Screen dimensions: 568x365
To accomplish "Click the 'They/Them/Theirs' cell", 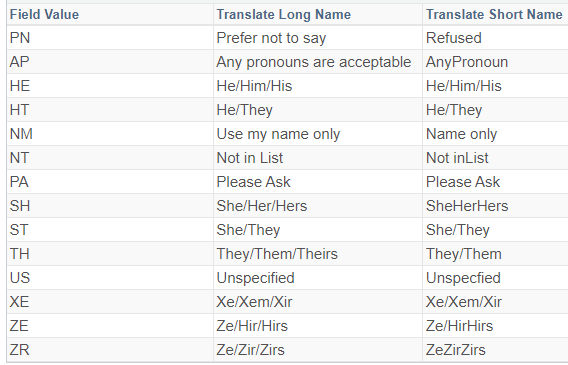I will pos(318,253).
